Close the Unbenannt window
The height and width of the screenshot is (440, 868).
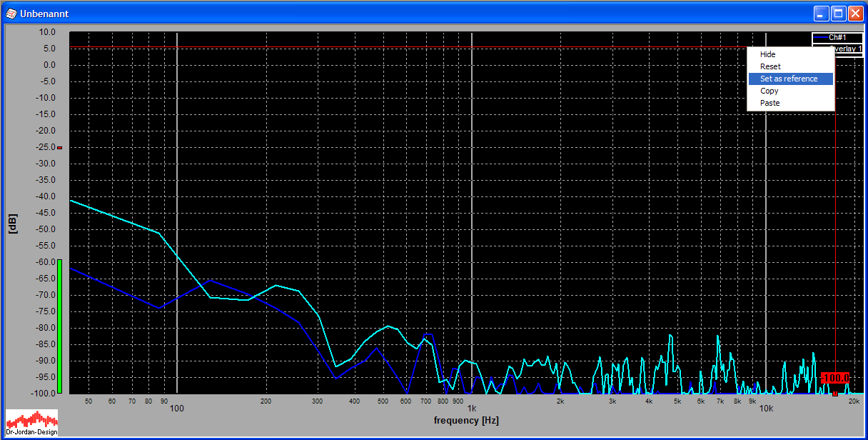pos(855,14)
